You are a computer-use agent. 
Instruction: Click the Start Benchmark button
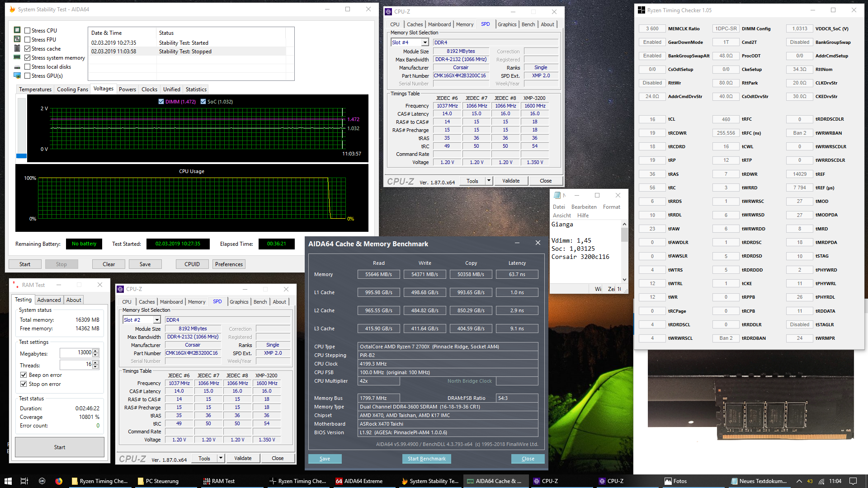[426, 459]
